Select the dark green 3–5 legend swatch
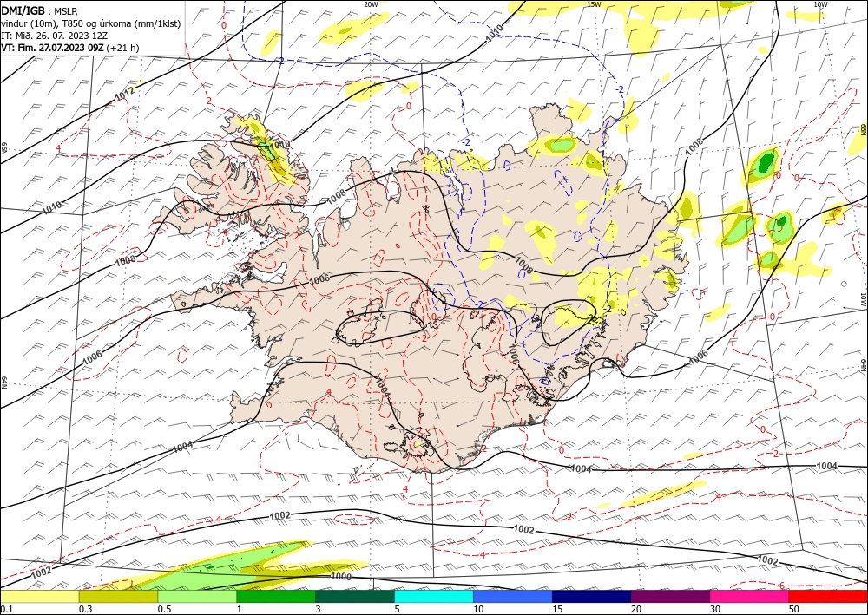Image resolution: width=868 pixels, height=615 pixels. pos(355,597)
